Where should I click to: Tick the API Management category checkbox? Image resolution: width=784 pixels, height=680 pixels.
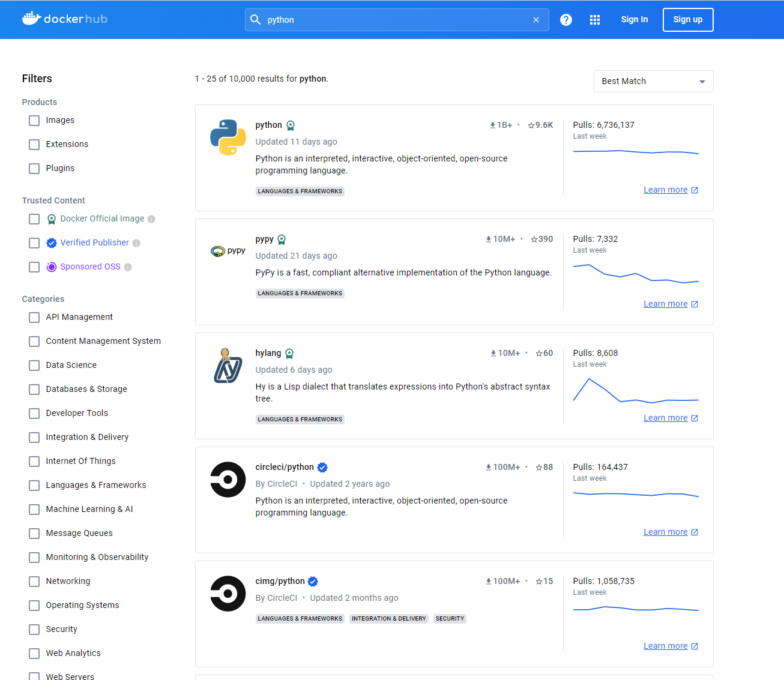pyautogui.click(x=34, y=317)
